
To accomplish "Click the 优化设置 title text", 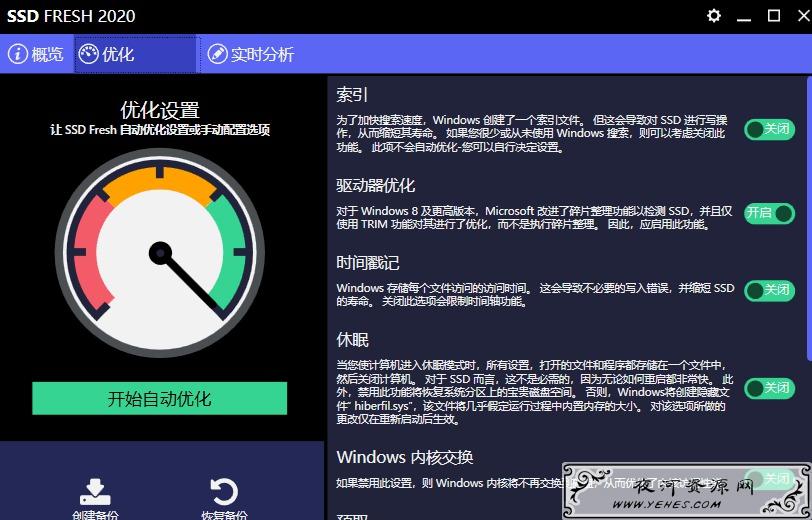I will pos(160,110).
